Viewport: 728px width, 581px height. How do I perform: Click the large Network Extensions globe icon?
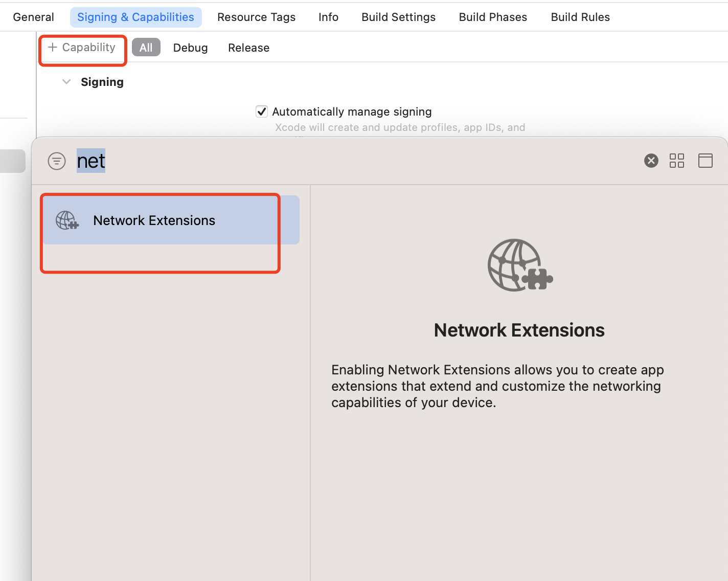click(519, 265)
